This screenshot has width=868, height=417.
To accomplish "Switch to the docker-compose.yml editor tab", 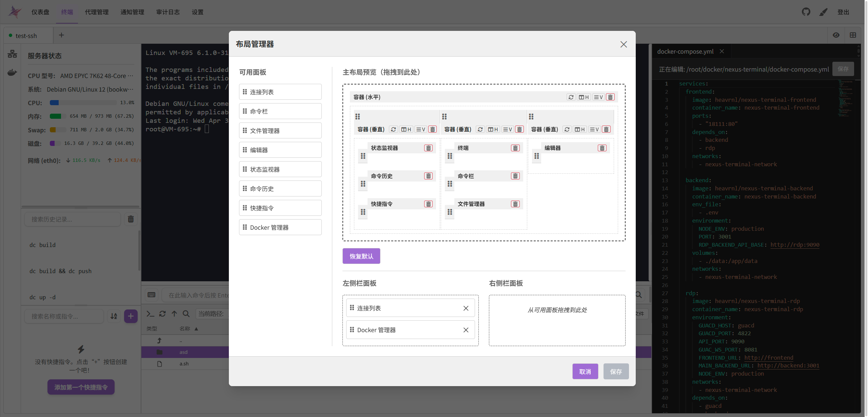I will 685,51.
